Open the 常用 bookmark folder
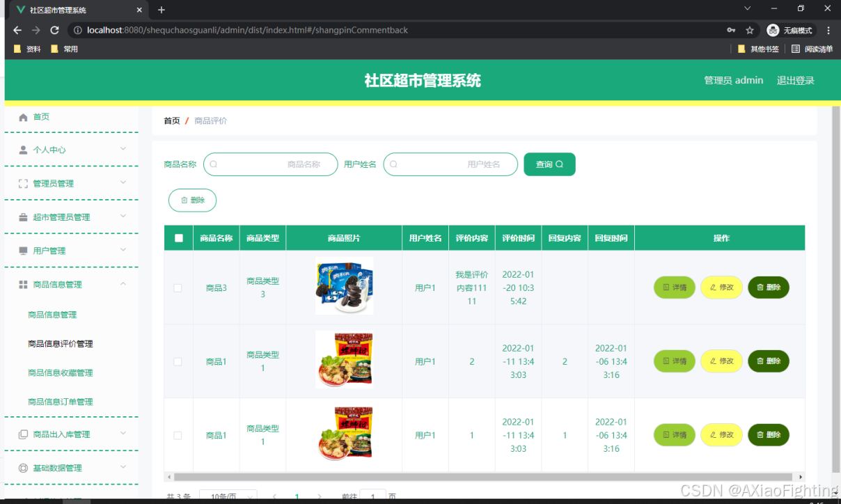841x504 pixels. coord(64,49)
